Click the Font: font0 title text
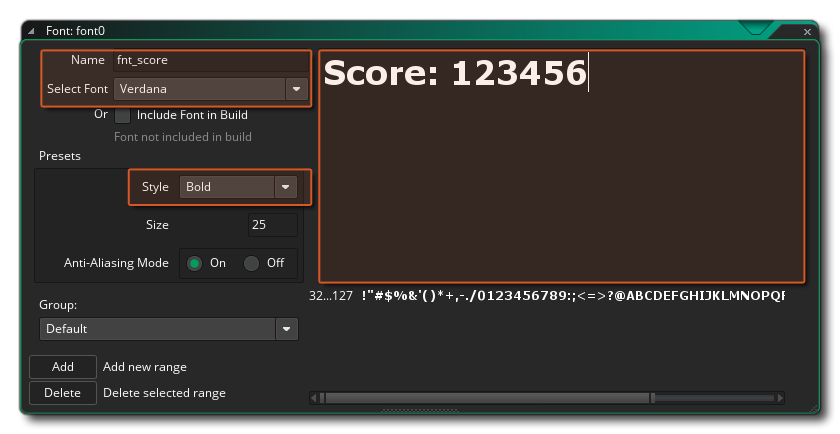Screen dimensions: 840x434 [76, 31]
